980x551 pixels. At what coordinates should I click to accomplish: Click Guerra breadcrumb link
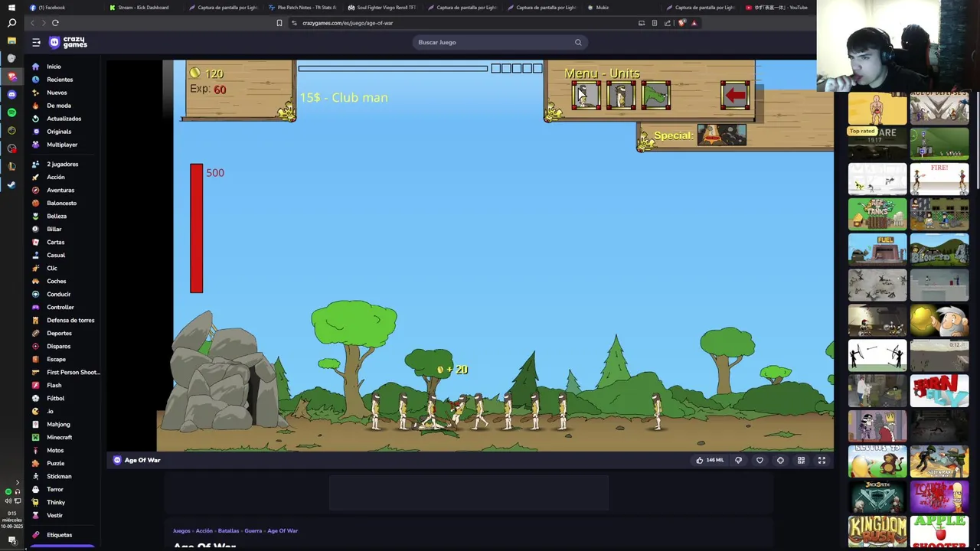253,530
